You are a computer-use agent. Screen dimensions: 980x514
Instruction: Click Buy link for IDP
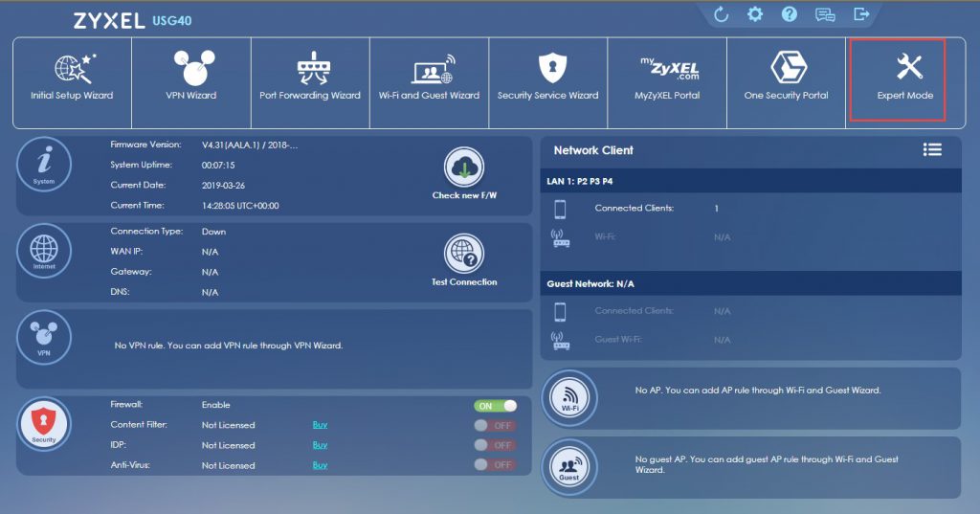tap(320, 445)
